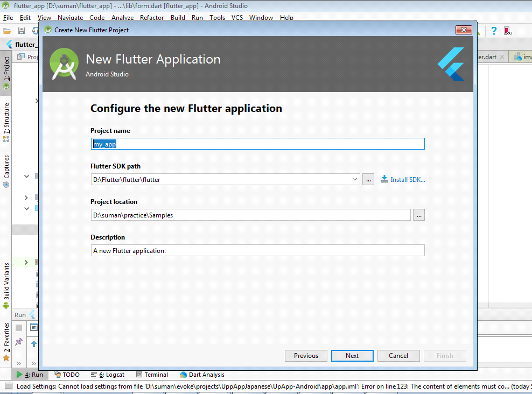Open the Captures tool window
This screenshot has width=532, height=394.
[6, 171]
